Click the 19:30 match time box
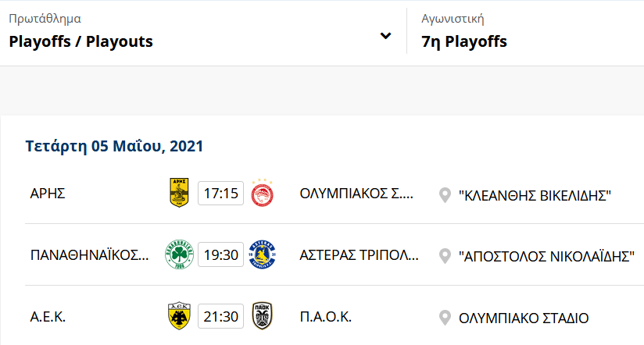The width and height of the screenshot is (644, 345). pyautogui.click(x=221, y=255)
